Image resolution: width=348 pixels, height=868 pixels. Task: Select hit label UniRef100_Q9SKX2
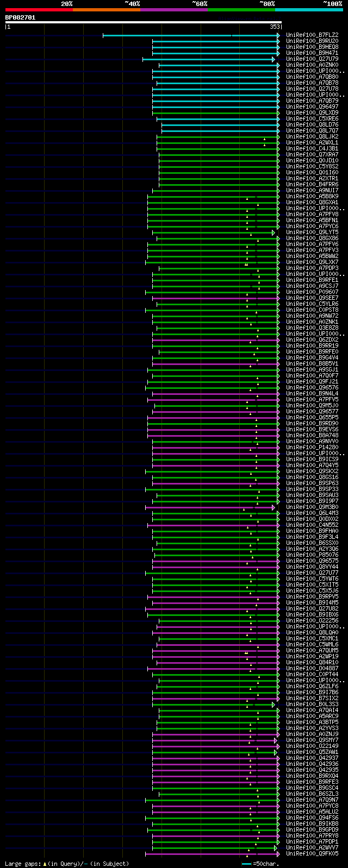click(x=312, y=471)
